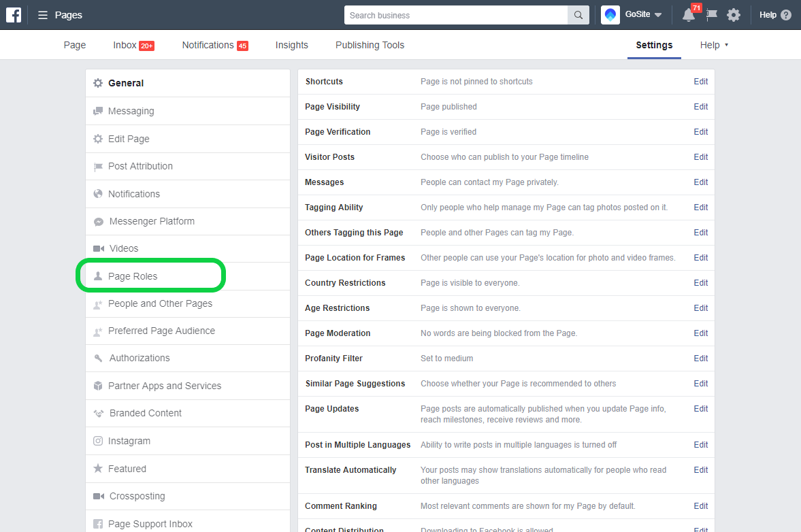This screenshot has width=801, height=532.
Task: Click the 'People can contact my Page privately.' text
Action: [x=489, y=182]
